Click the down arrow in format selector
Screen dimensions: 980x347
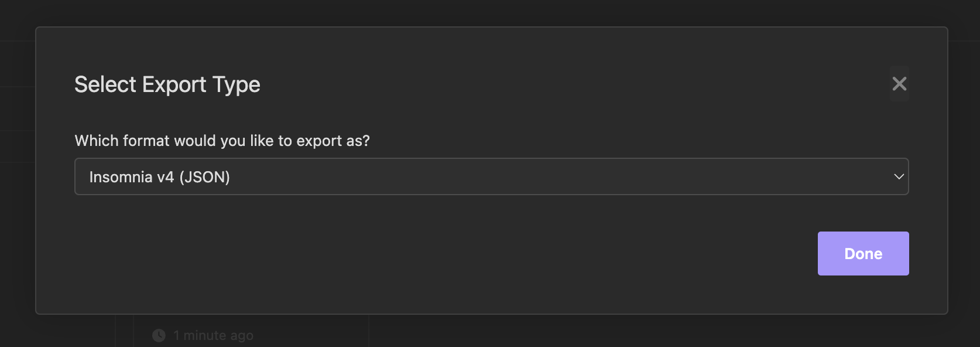(899, 176)
